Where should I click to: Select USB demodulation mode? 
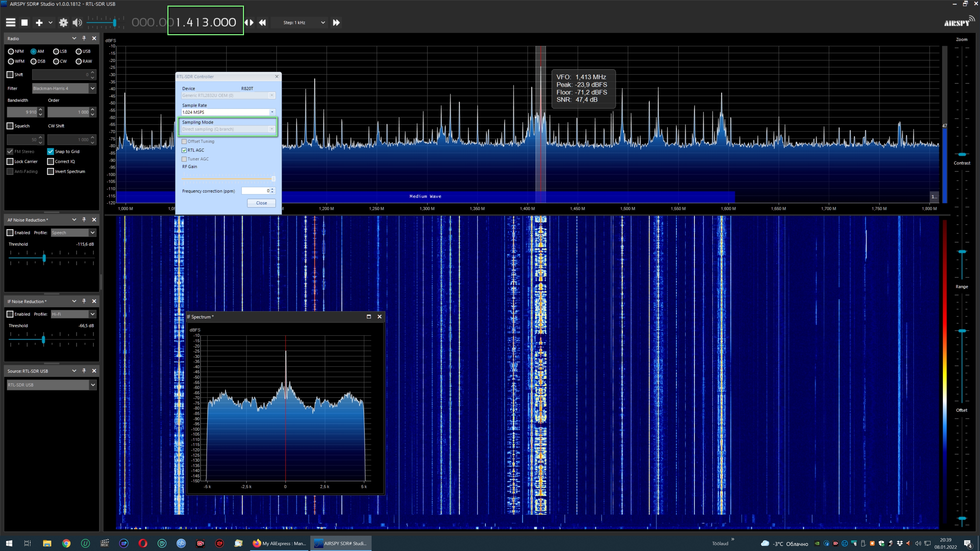pos(83,51)
